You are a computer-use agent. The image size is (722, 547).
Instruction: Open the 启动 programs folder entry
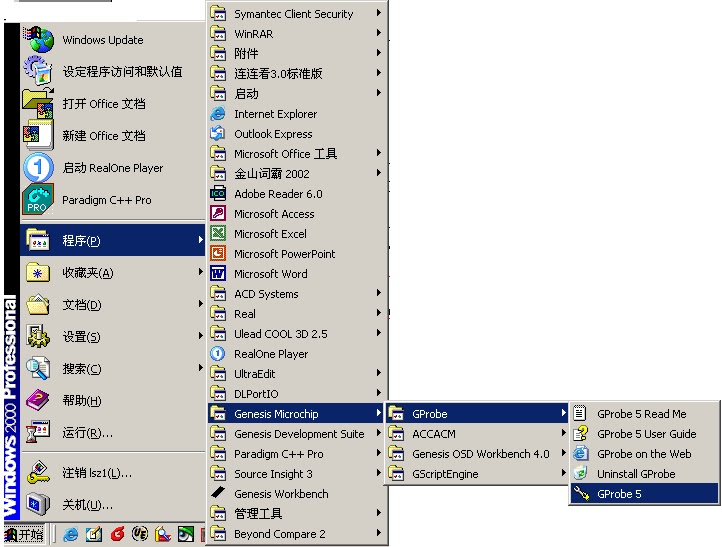click(296, 93)
